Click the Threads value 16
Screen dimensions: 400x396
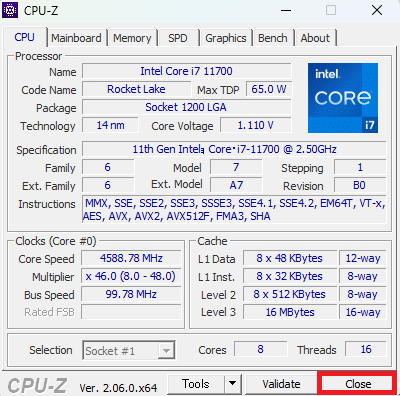tap(366, 349)
